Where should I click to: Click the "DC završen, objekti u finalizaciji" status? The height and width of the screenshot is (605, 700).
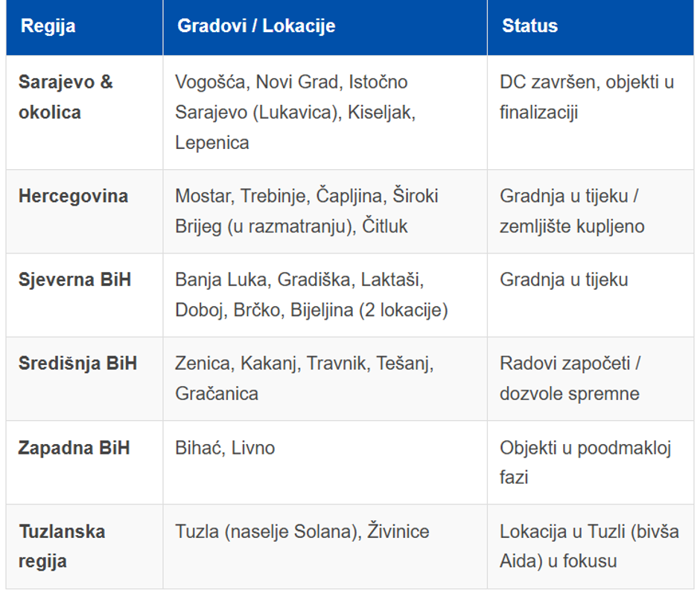586,97
